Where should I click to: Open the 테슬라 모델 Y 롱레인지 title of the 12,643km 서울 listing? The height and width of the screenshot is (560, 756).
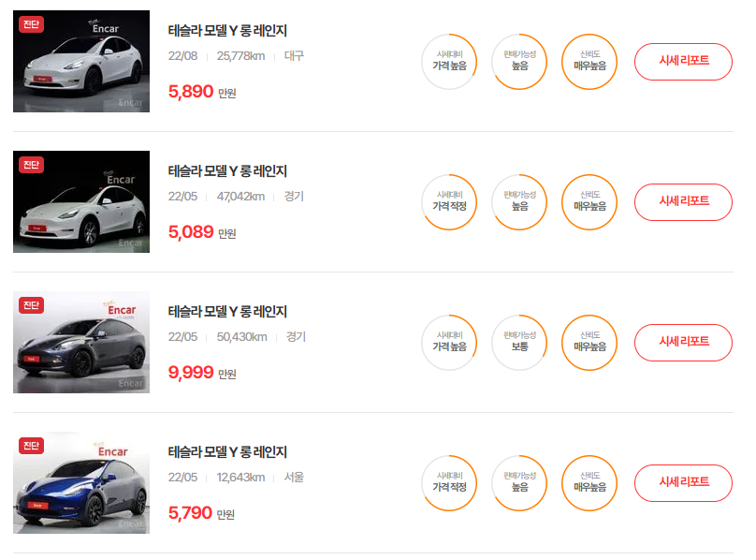tap(227, 452)
